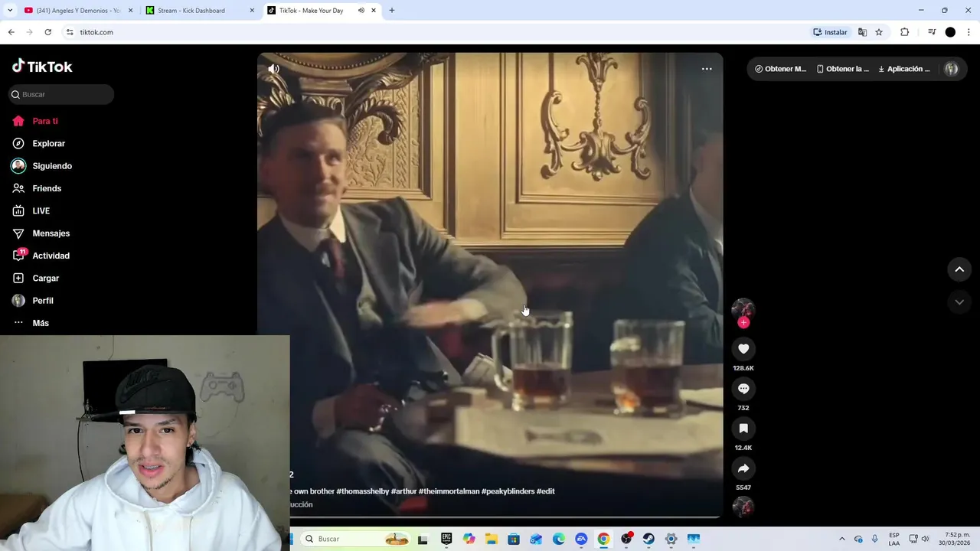This screenshot has width=980, height=551.
Task: Open the Chrome three-dot menu
Action: [x=969, y=32]
